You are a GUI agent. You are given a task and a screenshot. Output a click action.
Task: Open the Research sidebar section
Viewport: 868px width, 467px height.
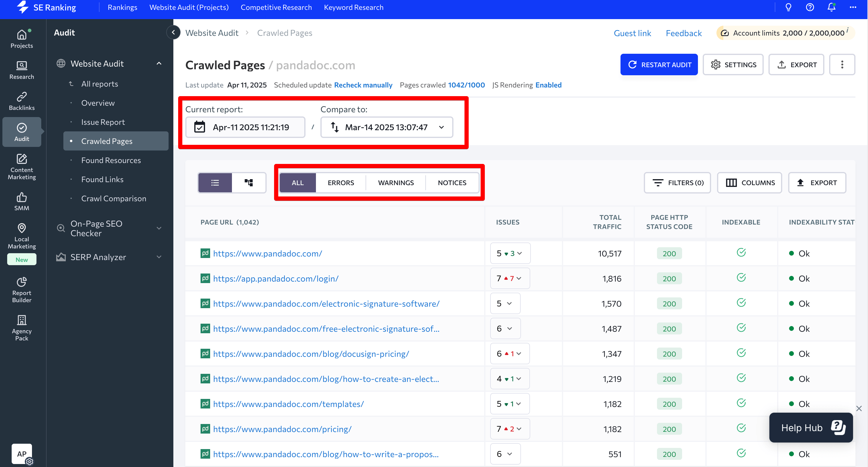tap(22, 70)
